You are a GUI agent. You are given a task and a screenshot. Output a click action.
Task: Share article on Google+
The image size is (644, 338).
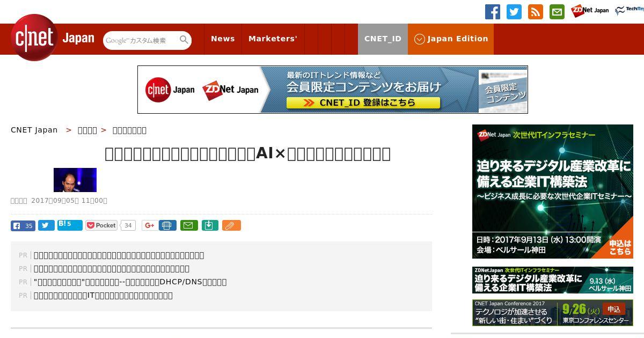150,225
